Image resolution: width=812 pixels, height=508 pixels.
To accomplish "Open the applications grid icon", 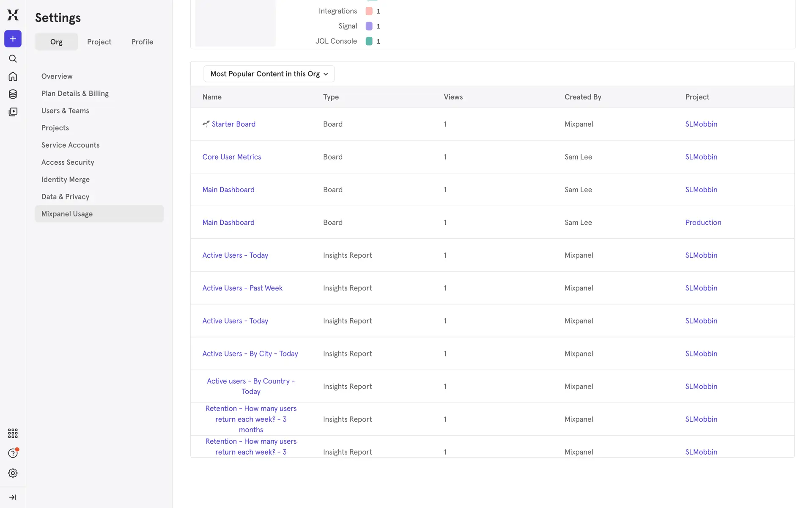I will pos(13,433).
